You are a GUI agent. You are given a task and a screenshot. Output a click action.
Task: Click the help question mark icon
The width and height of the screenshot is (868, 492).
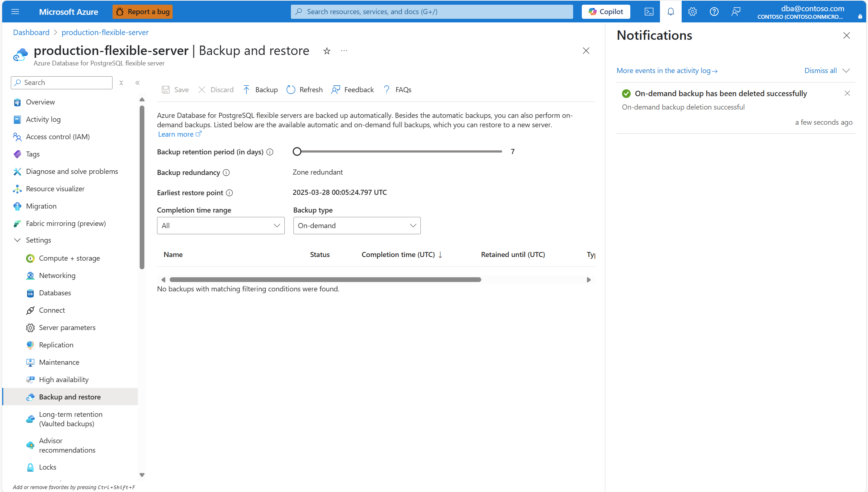click(714, 12)
